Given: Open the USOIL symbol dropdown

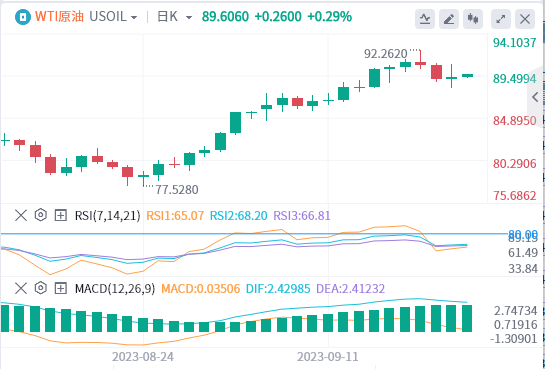Looking at the screenshot, I should point(113,17).
